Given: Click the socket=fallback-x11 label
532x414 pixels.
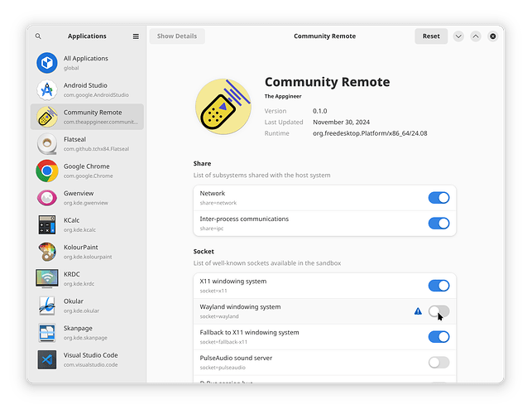Looking at the screenshot, I should 223,342.
